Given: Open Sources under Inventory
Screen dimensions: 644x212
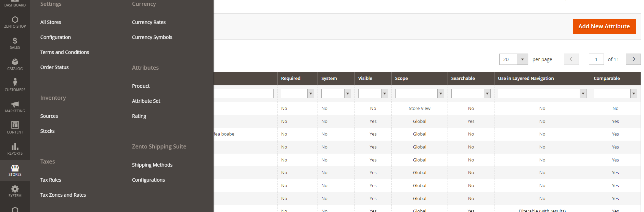Looking at the screenshot, I should tap(49, 116).
